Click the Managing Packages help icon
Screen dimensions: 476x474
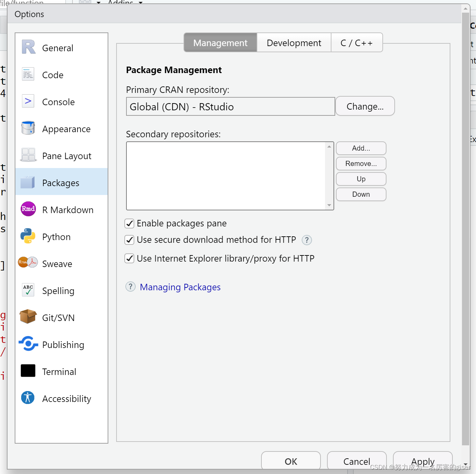click(x=131, y=287)
